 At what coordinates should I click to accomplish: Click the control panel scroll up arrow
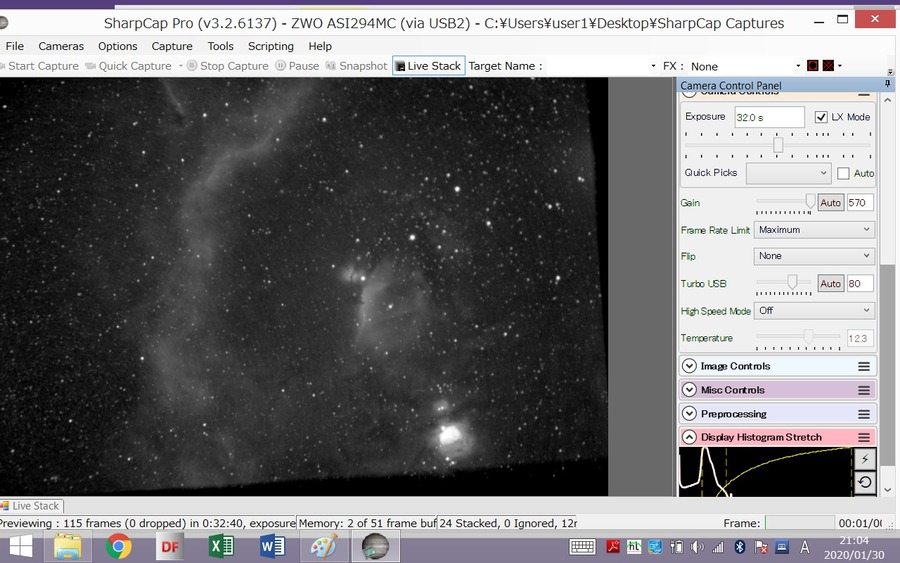point(887,100)
